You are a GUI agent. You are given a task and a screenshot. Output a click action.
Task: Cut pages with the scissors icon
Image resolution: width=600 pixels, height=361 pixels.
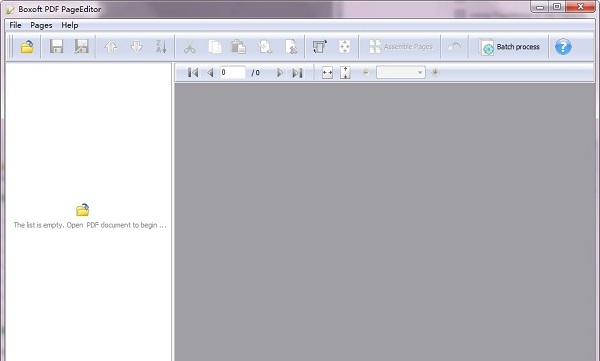point(189,47)
